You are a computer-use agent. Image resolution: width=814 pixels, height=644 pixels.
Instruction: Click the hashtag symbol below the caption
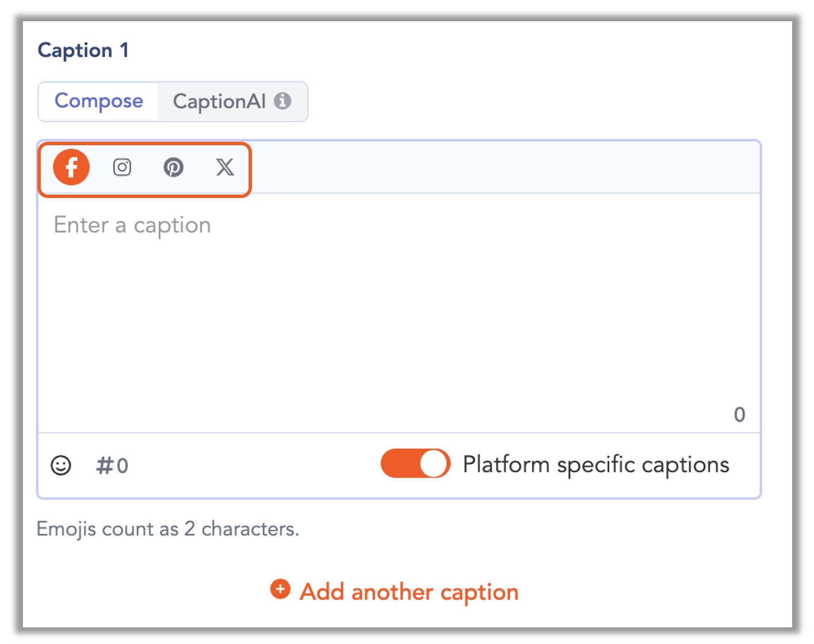click(104, 465)
